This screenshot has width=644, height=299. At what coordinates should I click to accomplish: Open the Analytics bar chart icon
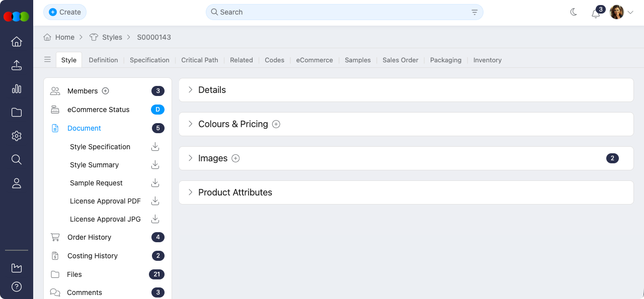17,89
